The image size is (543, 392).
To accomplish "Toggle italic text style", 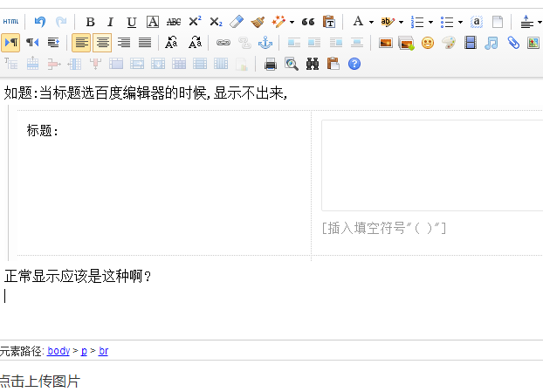I will click(110, 22).
